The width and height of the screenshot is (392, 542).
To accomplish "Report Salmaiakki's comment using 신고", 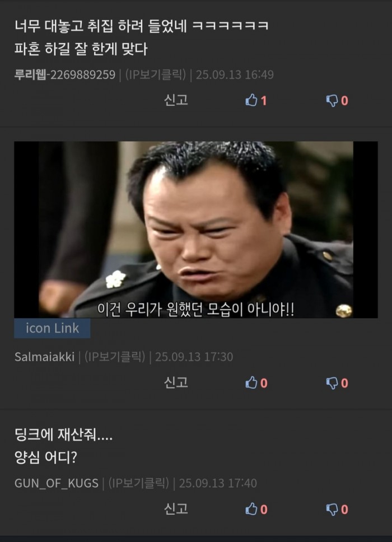I will (176, 382).
